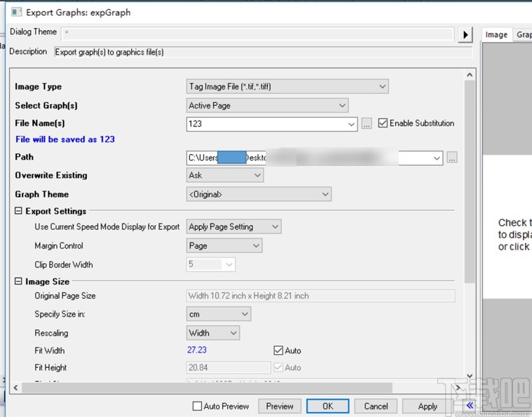Image resolution: width=532 pixels, height=417 pixels.
Task: Click the 'File will be saved as 123' text
Action: (x=65, y=139)
